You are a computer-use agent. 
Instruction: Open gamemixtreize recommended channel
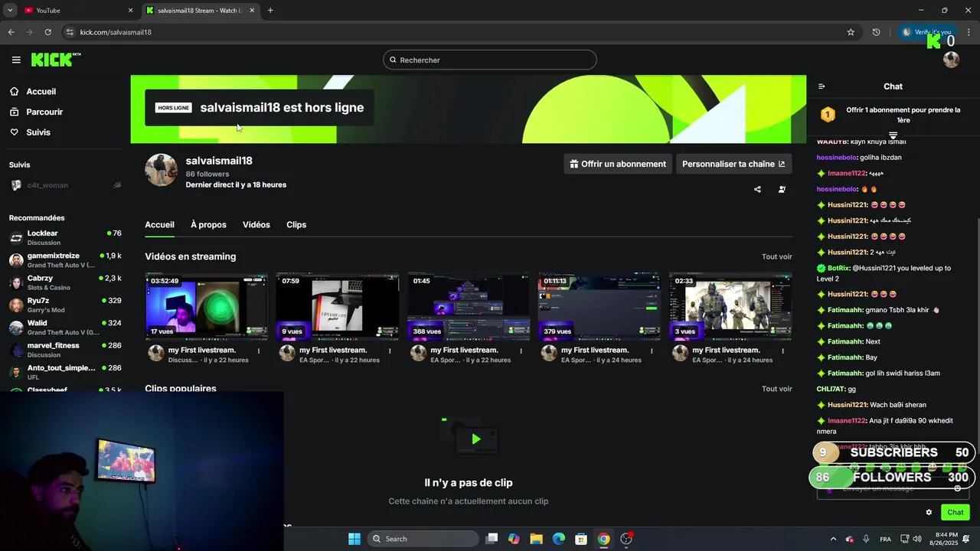pyautogui.click(x=65, y=260)
